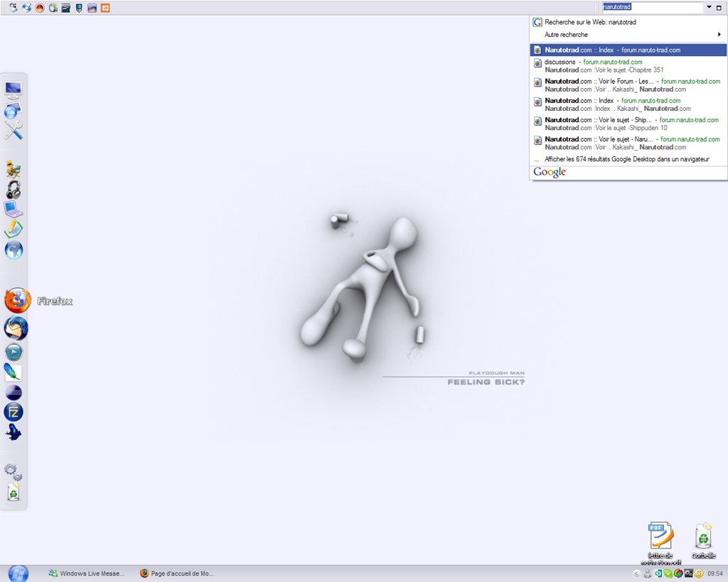
Task: Open the recycle bin icon in left dock
Action: click(14, 492)
